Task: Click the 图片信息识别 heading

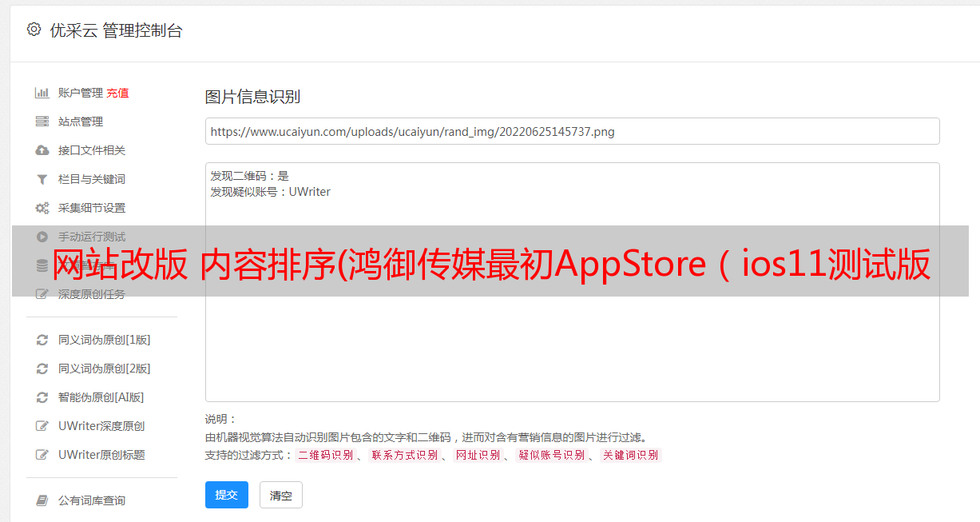Action: click(252, 98)
